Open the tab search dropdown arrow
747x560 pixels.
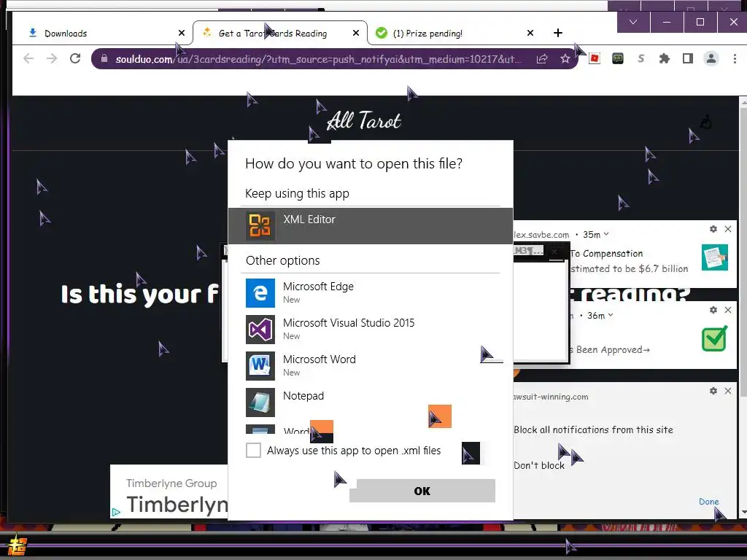pos(633,22)
